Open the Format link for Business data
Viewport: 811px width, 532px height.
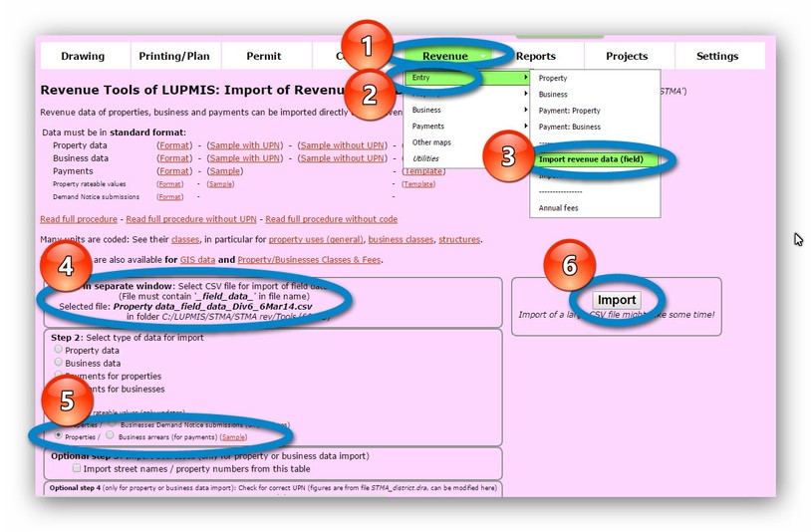[174, 158]
